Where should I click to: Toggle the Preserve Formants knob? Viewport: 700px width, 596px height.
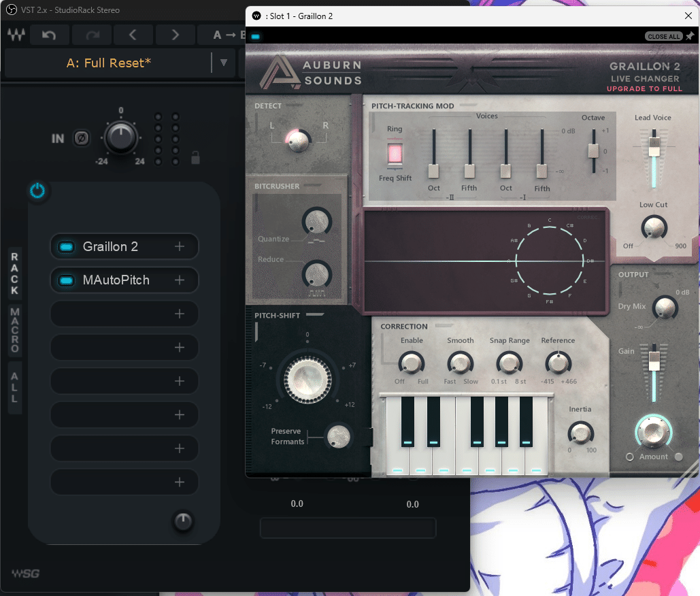[338, 436]
